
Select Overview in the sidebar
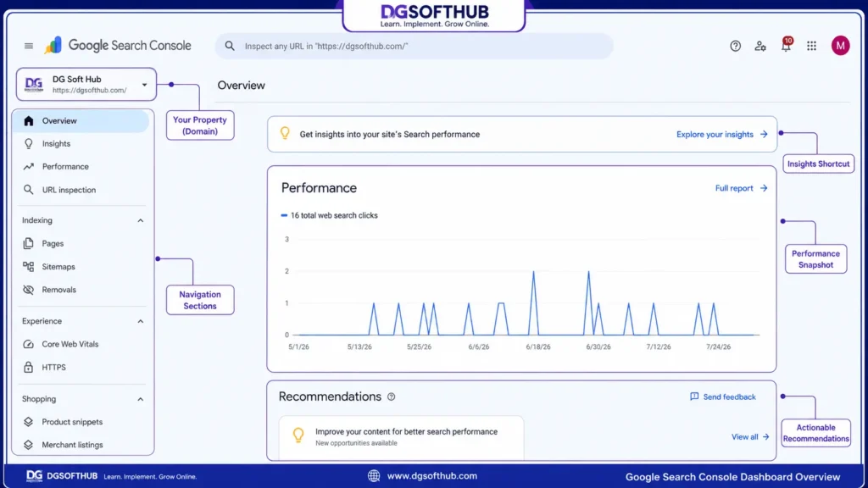coord(81,120)
